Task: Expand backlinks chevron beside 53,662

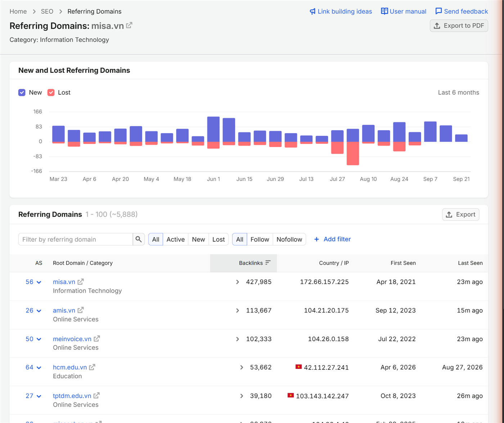Action: [x=242, y=368]
